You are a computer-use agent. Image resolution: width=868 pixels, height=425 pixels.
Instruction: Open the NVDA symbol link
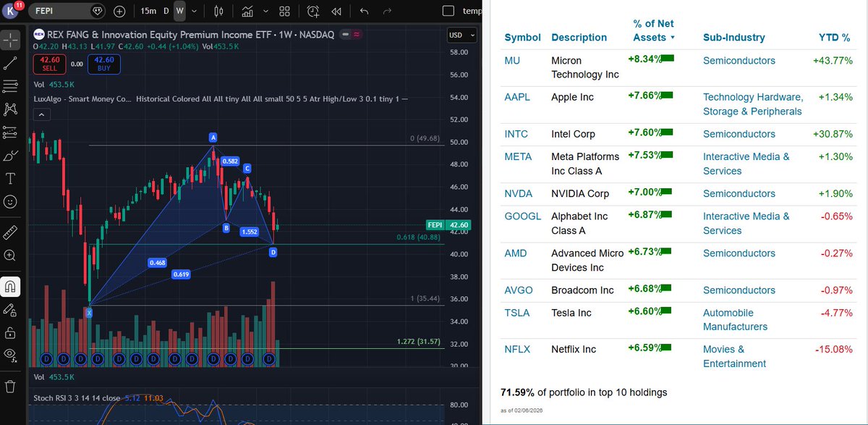pos(518,193)
